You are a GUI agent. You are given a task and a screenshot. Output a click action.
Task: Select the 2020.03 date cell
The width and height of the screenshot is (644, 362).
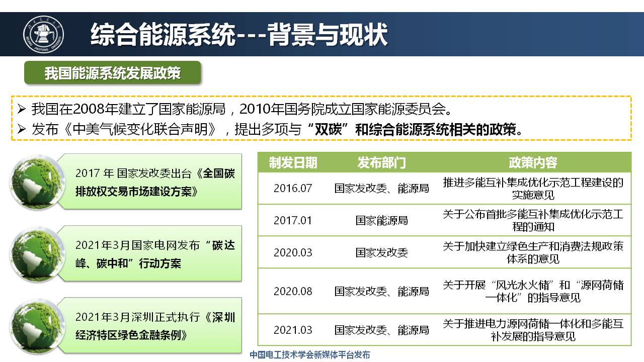293,252
